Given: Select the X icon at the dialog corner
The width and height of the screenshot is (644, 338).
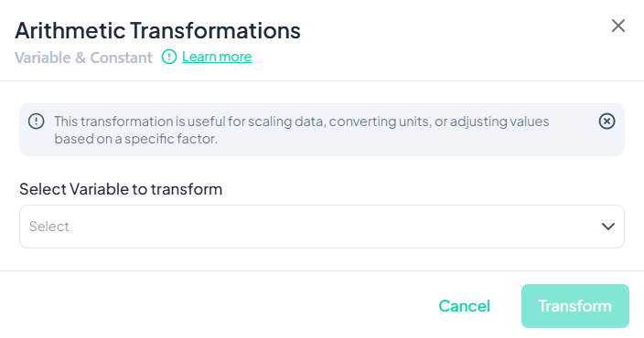Looking at the screenshot, I should pyautogui.click(x=618, y=26).
